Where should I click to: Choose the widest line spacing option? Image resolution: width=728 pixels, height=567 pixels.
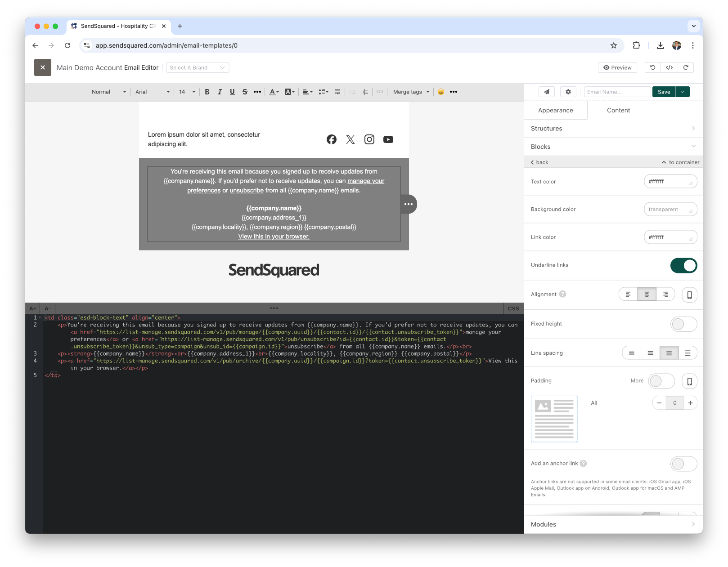click(688, 353)
